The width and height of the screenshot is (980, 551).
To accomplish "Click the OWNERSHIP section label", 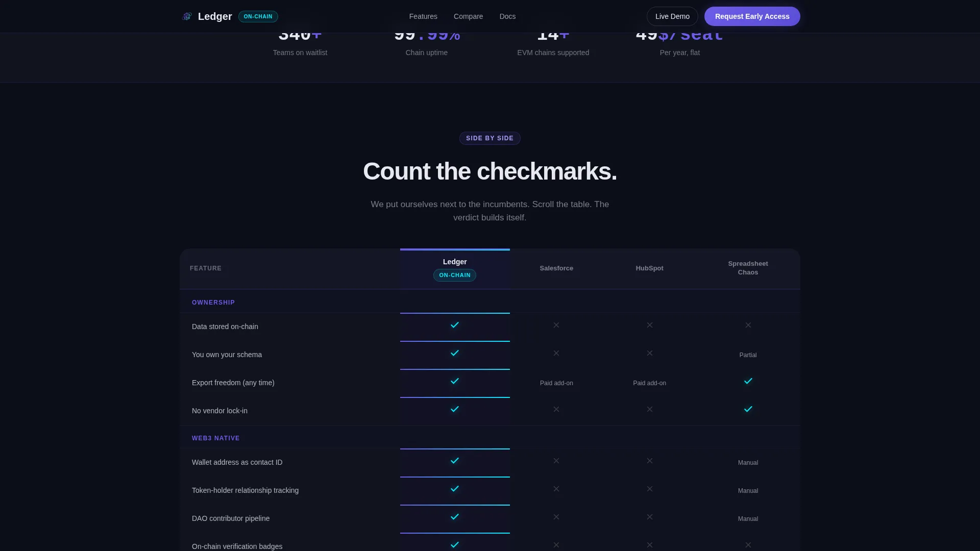I will 213,303.
